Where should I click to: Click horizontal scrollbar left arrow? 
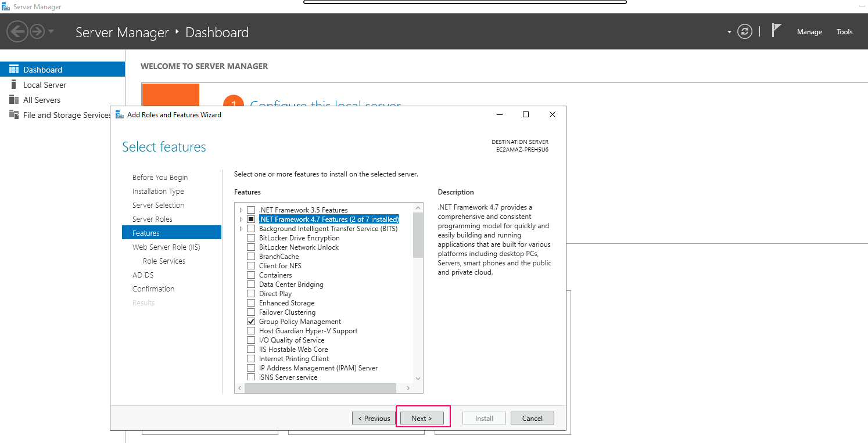(239, 388)
